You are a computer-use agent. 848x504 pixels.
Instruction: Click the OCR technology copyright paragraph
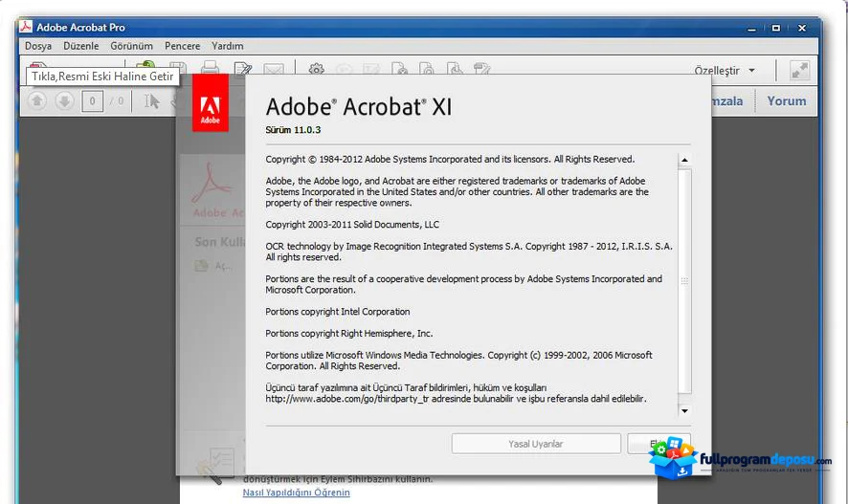click(469, 252)
